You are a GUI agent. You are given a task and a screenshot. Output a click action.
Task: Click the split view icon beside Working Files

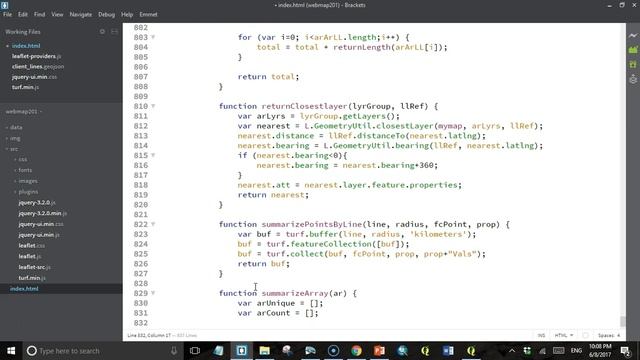pyautogui.click(x=114, y=31)
